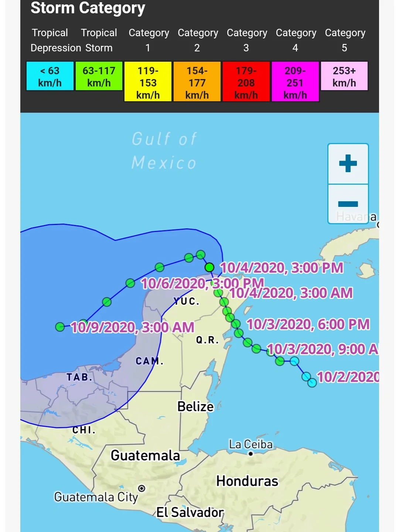
Task: Click the Honduras country label
Action: pos(247,481)
